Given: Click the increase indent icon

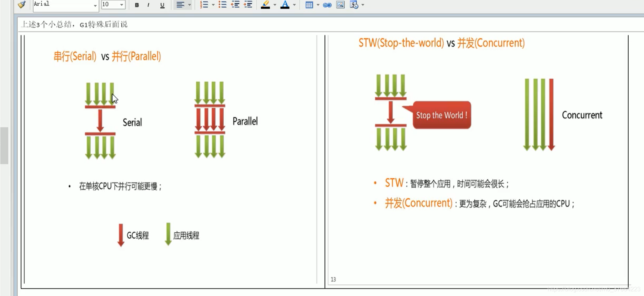Looking at the screenshot, I should point(248,5).
